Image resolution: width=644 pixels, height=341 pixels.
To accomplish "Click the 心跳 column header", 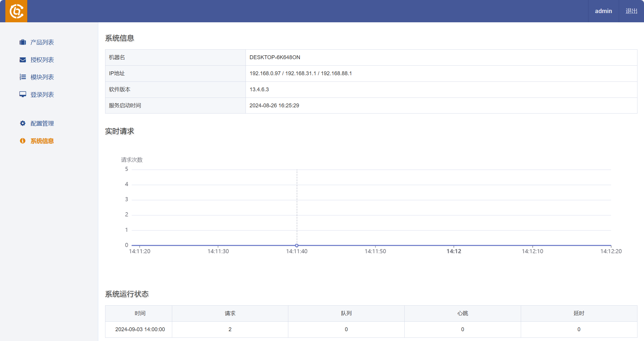I will (x=463, y=313).
